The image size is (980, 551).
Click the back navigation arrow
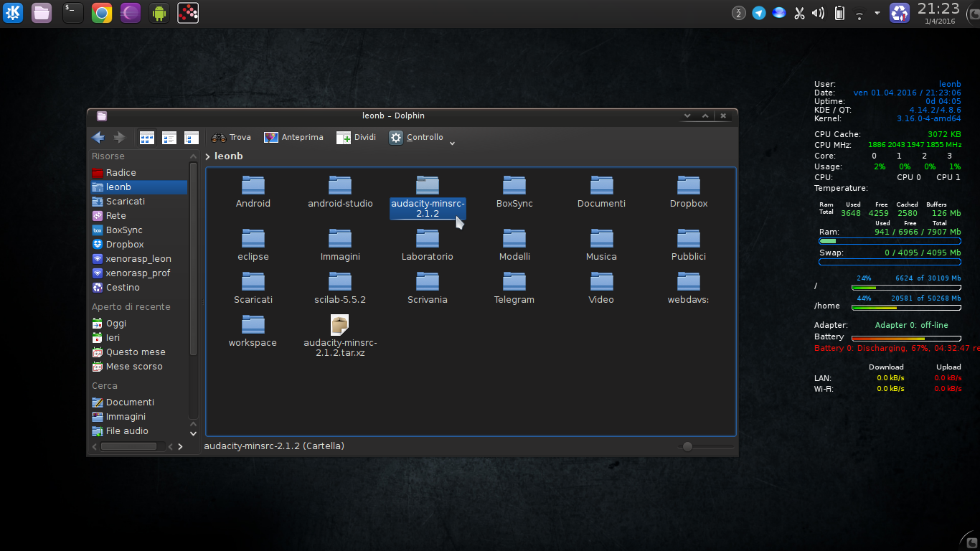(x=98, y=137)
